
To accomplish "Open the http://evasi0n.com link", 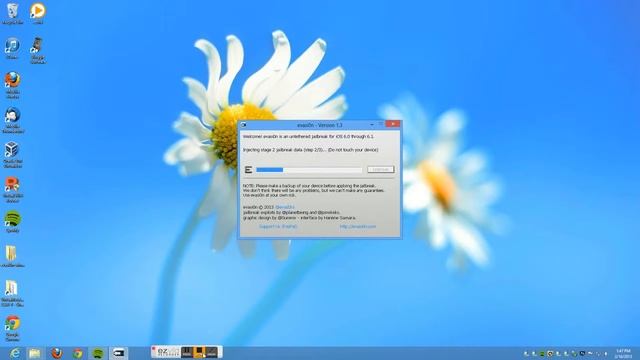I will tap(358, 226).
